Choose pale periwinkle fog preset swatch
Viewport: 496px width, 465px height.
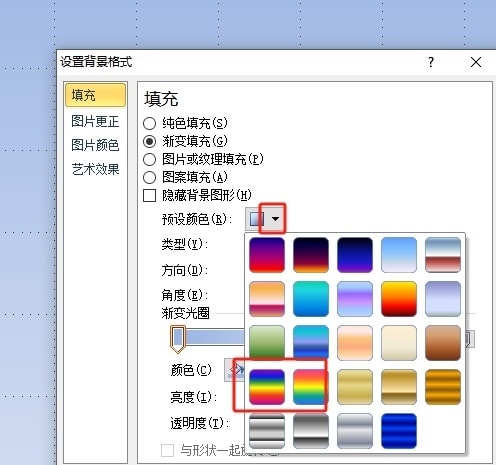point(443,299)
